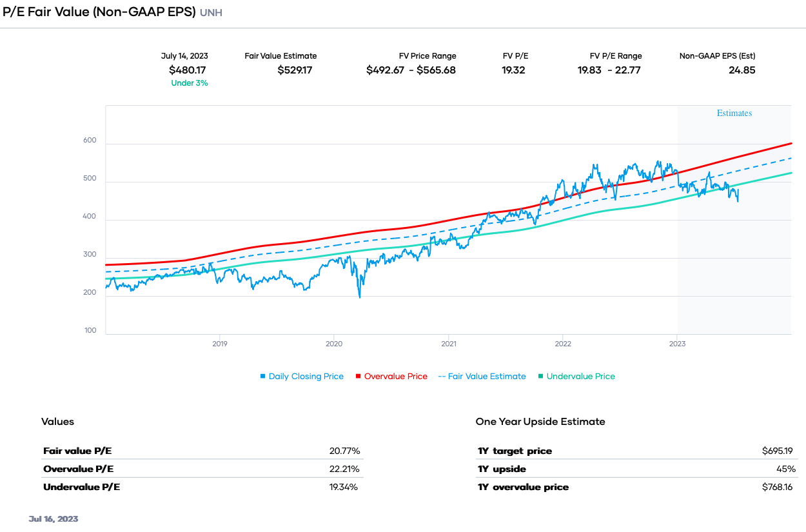The width and height of the screenshot is (806, 532).
Task: Click the $768.16 overvalue price value
Action: click(779, 487)
